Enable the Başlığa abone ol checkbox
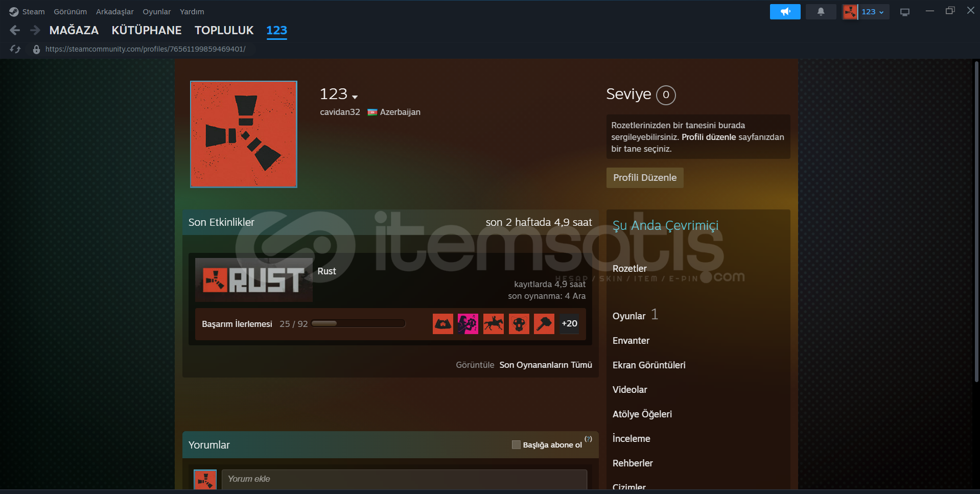980x494 pixels. tap(516, 444)
